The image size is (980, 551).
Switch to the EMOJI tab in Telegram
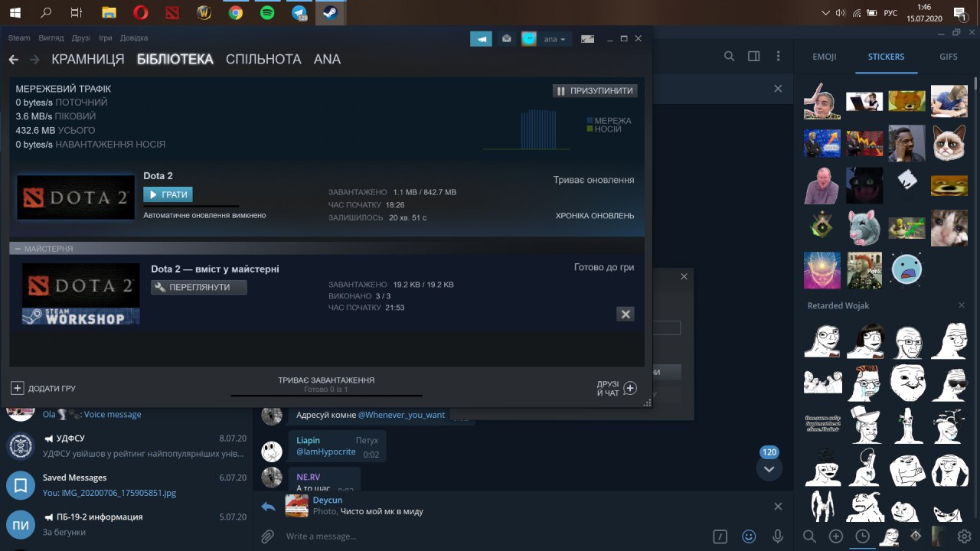(x=825, y=57)
